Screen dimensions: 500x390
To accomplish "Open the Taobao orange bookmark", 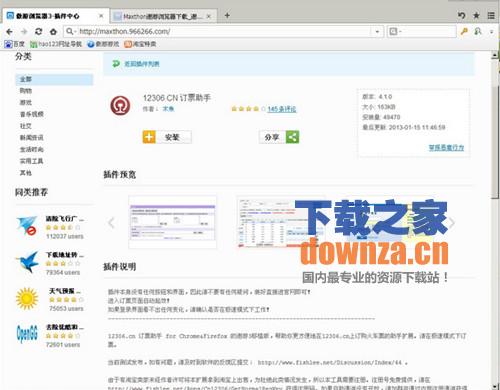I will coord(140,44).
